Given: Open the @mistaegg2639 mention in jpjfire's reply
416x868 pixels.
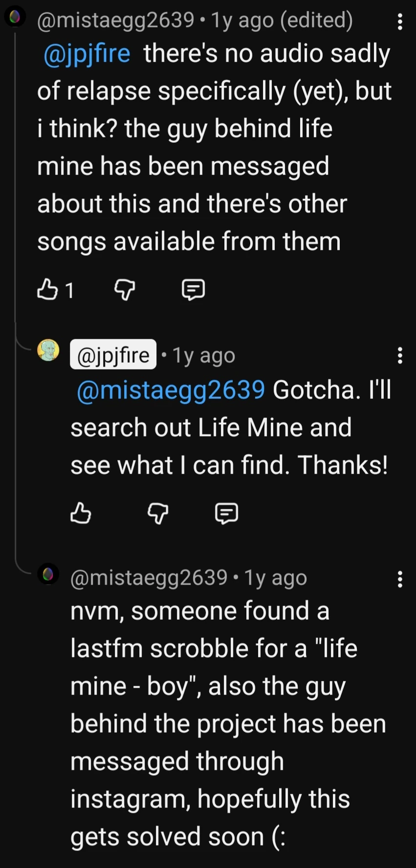Looking at the screenshot, I should point(171,390).
